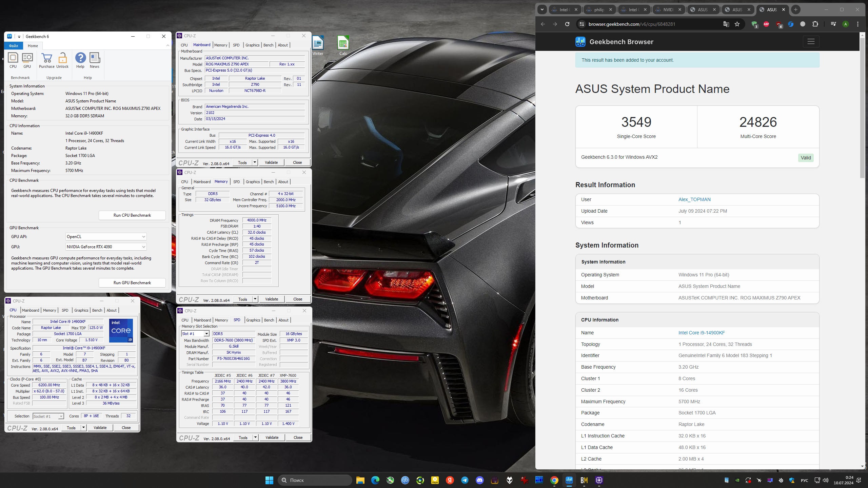Click Run CPU Benchmark button

coord(132,215)
